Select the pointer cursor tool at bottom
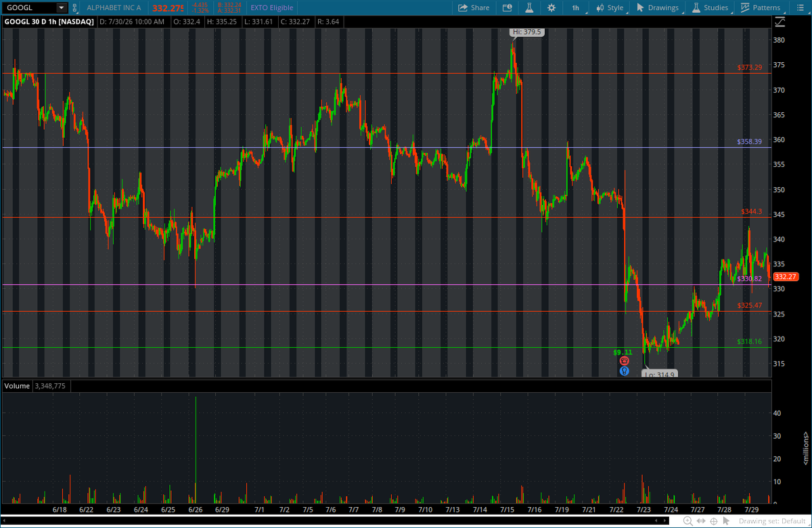812x528 pixels. tap(726, 521)
